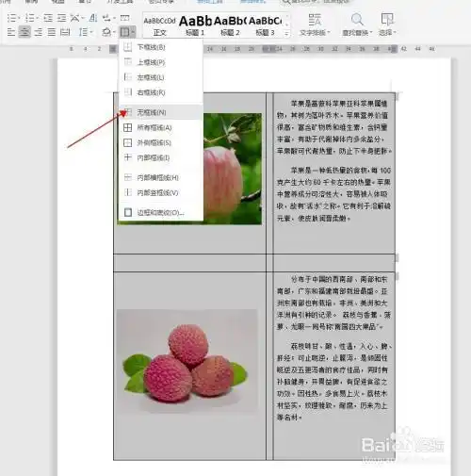Choose 左框线(L) left border
This screenshot has width=471, height=476.
point(161,77)
